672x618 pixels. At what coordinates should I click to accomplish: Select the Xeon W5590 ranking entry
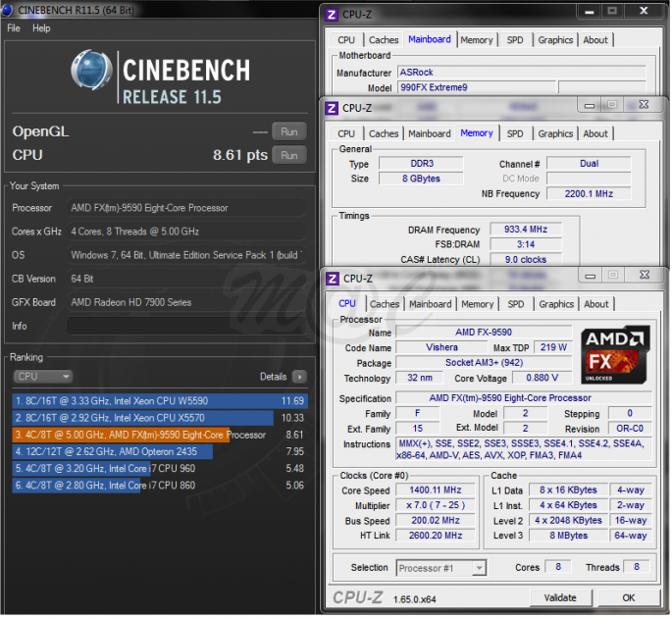[x=159, y=400]
